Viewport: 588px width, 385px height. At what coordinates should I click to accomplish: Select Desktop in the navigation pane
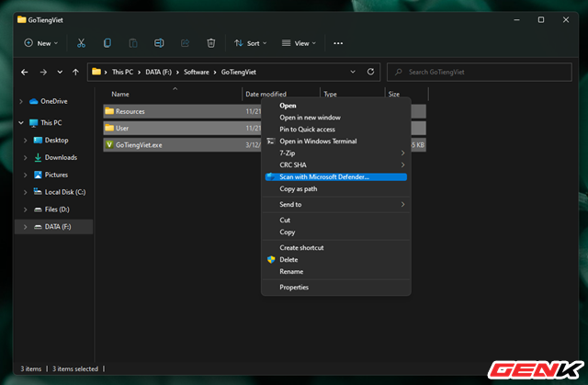(56, 141)
